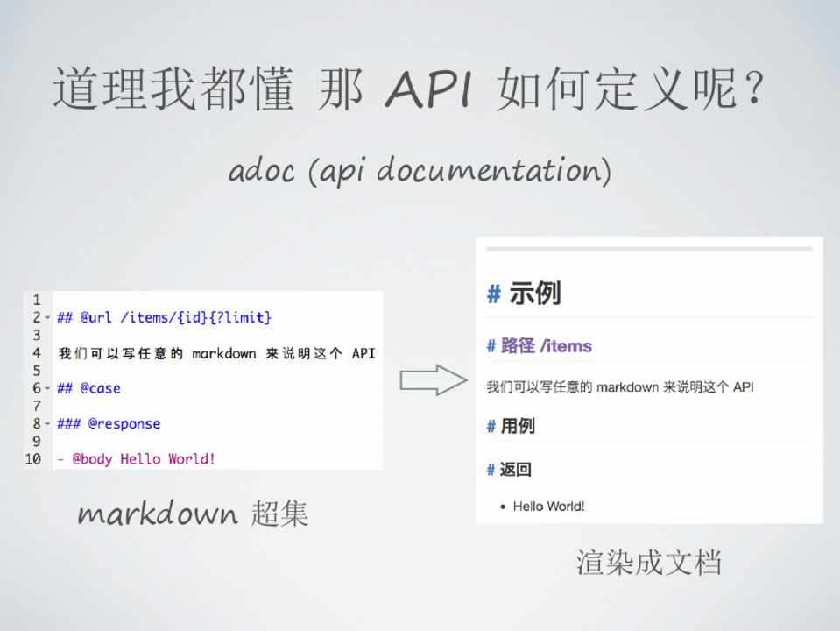This screenshot has height=631, width=840.
Task: Open the 路径 /items heading link
Action: coord(547,346)
